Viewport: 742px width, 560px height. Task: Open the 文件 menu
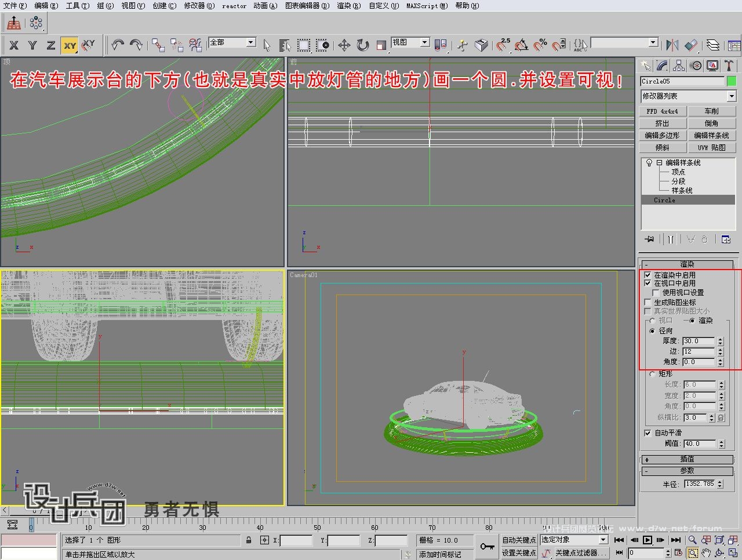pos(15,6)
